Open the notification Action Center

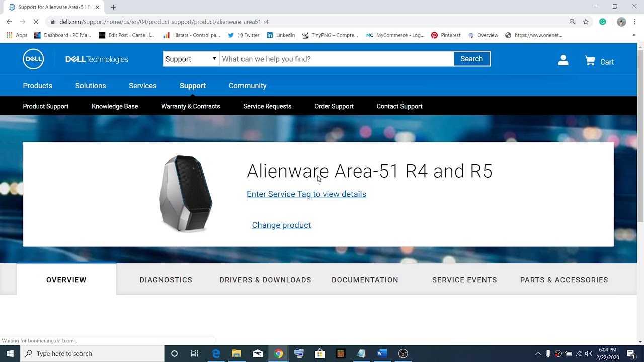631,353
